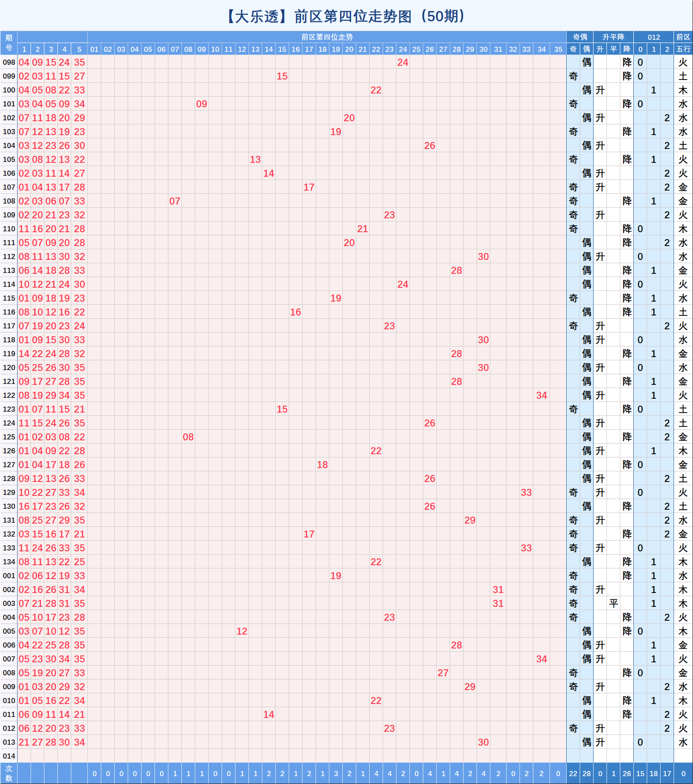Select the 木 five-element cell in row 100
The image size is (693, 784).
click(x=683, y=90)
